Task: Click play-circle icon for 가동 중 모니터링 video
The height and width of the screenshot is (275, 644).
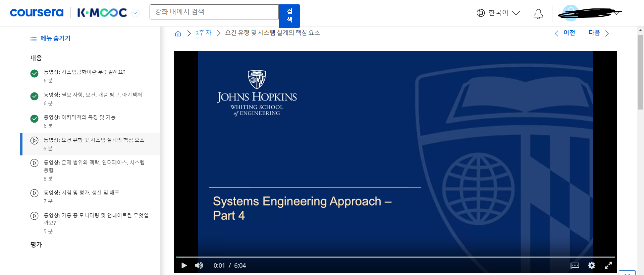Action: (x=34, y=216)
